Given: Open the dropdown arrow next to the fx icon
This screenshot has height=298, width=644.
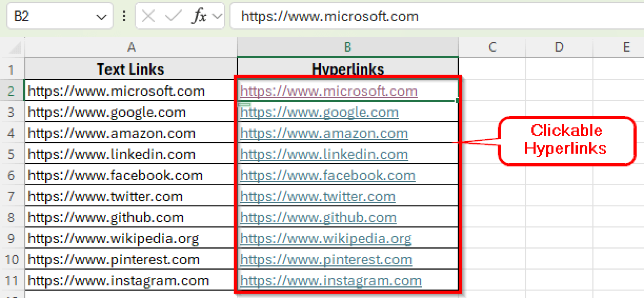Looking at the screenshot, I should [217, 16].
